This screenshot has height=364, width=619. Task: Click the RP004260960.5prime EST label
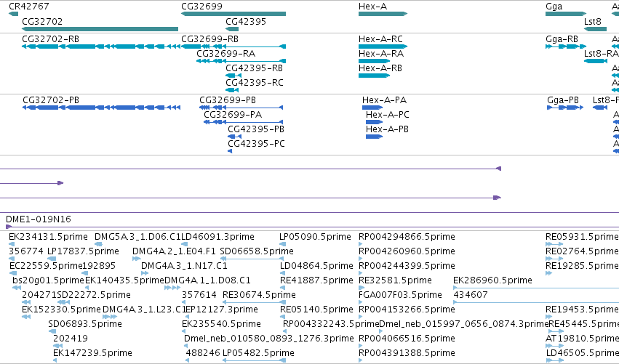pyautogui.click(x=407, y=251)
